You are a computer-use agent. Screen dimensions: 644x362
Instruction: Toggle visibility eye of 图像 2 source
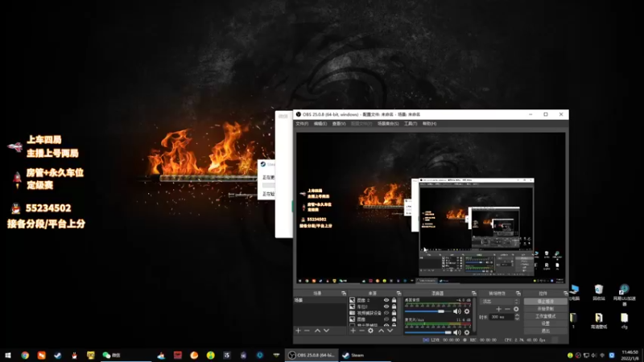click(x=386, y=300)
